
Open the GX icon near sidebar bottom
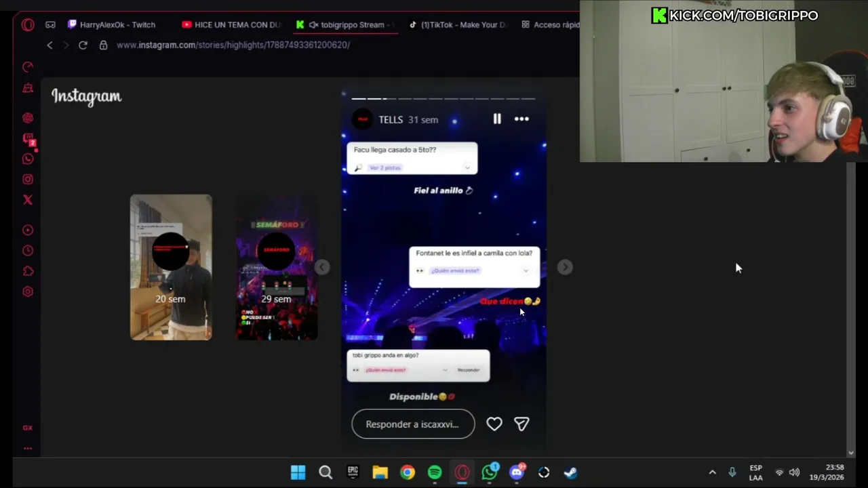28,428
